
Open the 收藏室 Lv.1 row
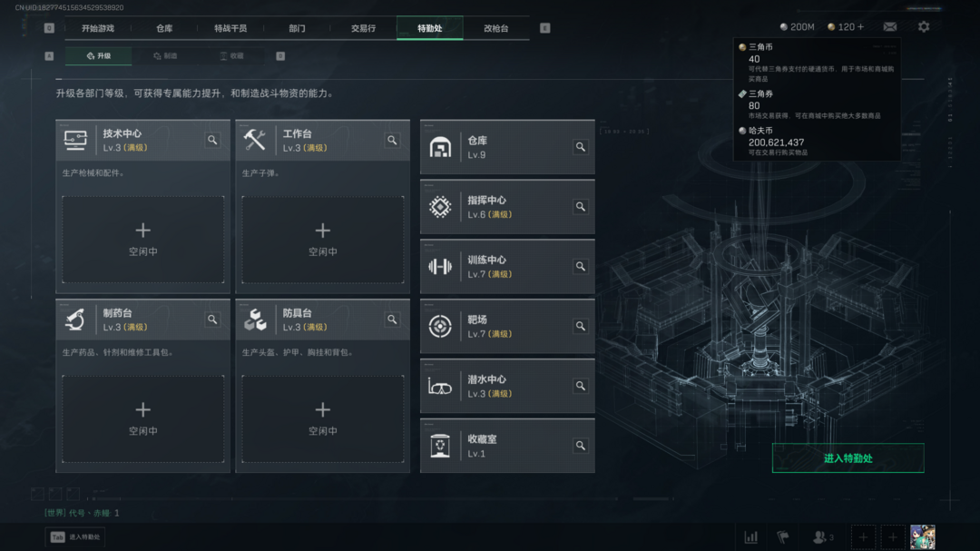click(507, 446)
